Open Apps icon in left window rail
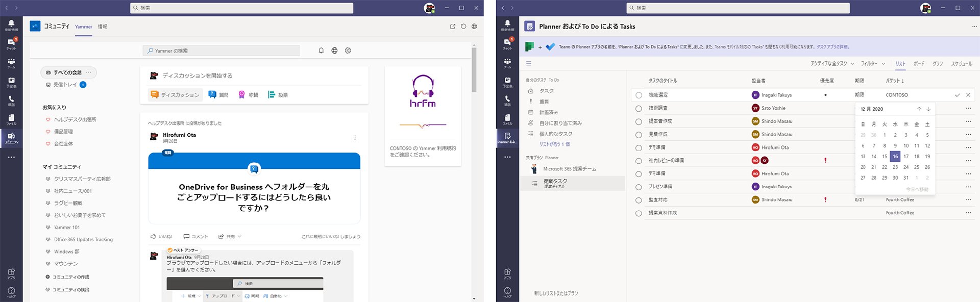This screenshot has width=980, height=302. [x=11, y=274]
